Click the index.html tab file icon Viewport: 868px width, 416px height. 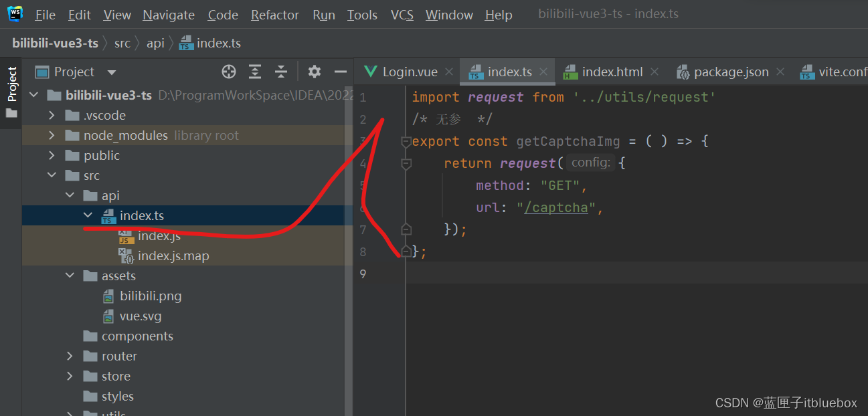[570, 72]
